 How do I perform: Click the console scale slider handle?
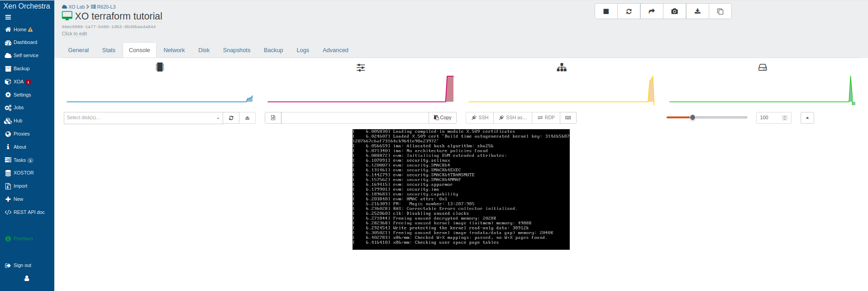point(692,117)
